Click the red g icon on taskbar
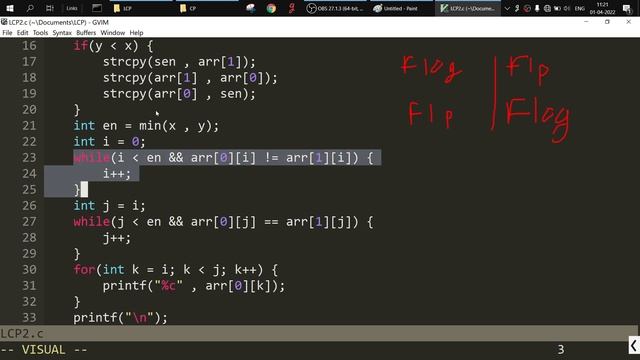 tap(291, 8)
